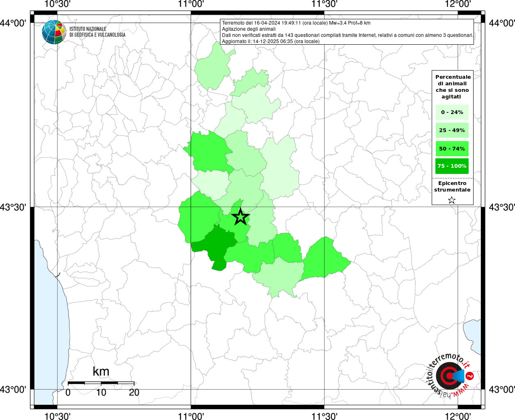Click the left axis 44°00' label
This screenshot has height=420, width=515.
[x=13, y=23]
